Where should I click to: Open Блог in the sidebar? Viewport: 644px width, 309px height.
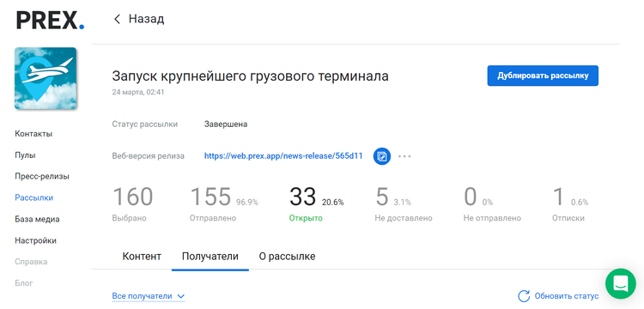(x=24, y=283)
